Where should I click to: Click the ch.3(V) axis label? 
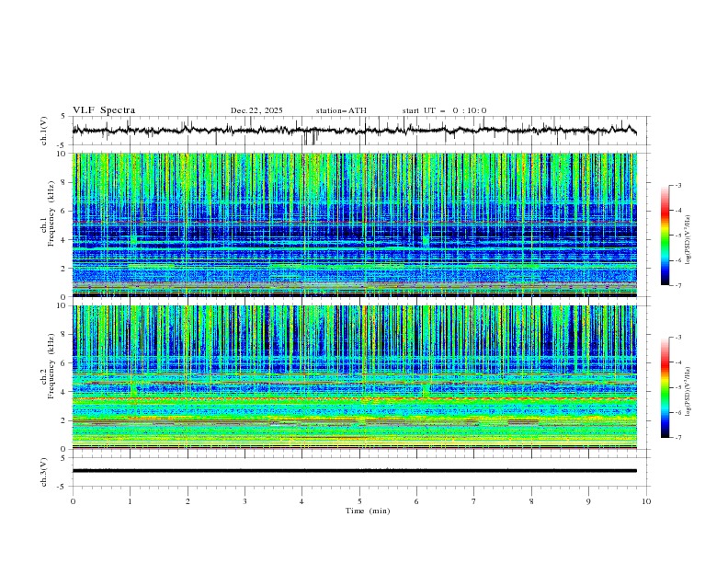point(45,470)
